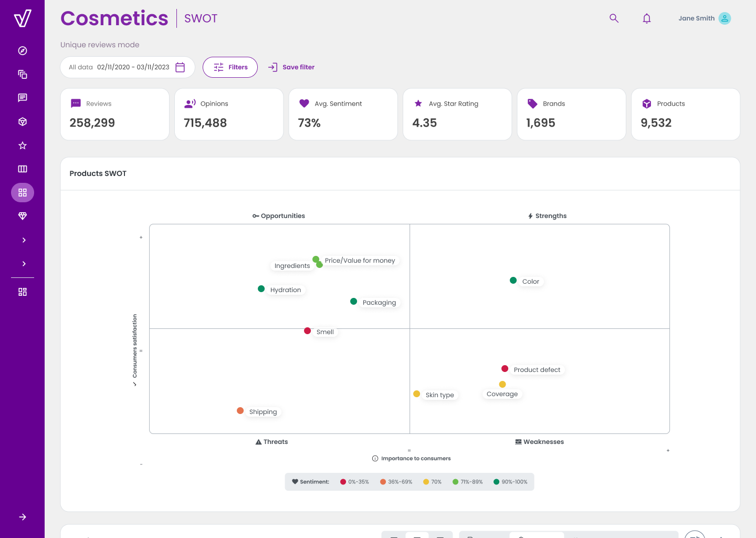
Task: Click the Products SWOT panel title
Action: tap(98, 173)
